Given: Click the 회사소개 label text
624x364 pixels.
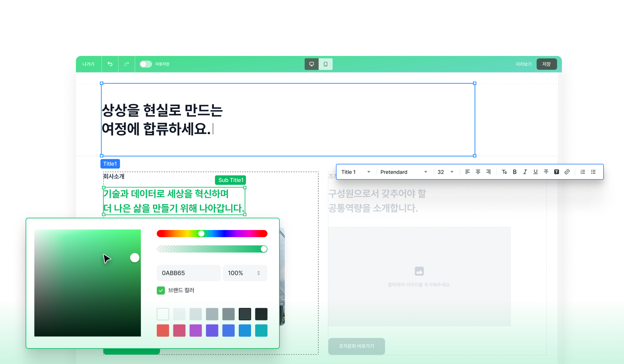Looking at the screenshot, I should click(x=114, y=176).
